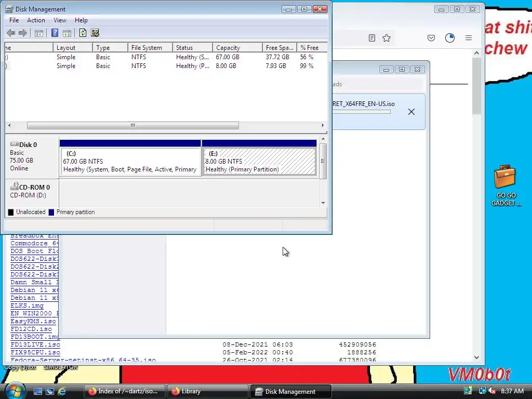
Task: Sort volumes by Type column header
Action: click(x=110, y=47)
